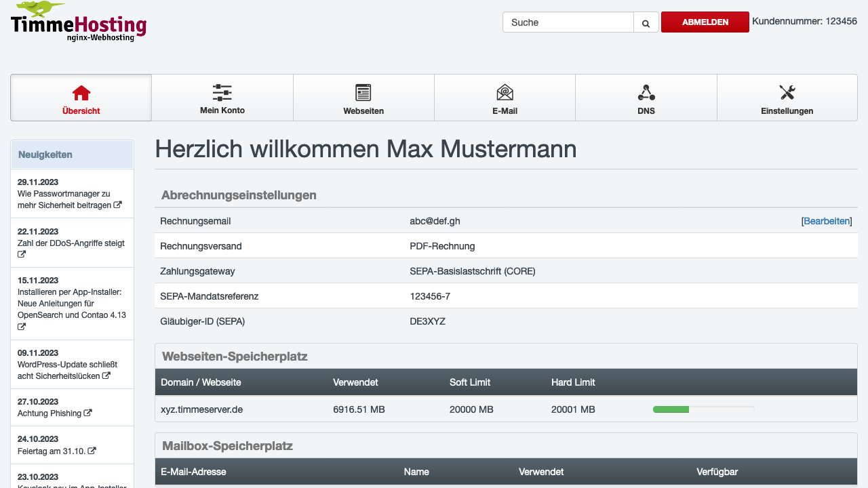Go to the Einstellungen tab

pos(787,98)
